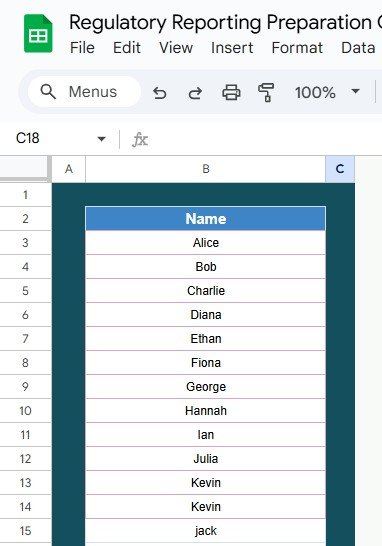
Task: Click the fx function icon
Action: pyautogui.click(x=140, y=139)
